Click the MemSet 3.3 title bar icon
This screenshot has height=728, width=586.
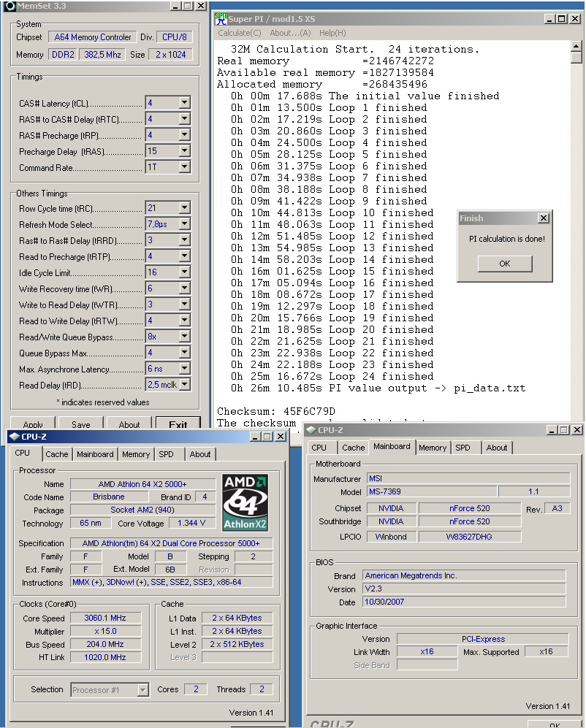(10, 6)
